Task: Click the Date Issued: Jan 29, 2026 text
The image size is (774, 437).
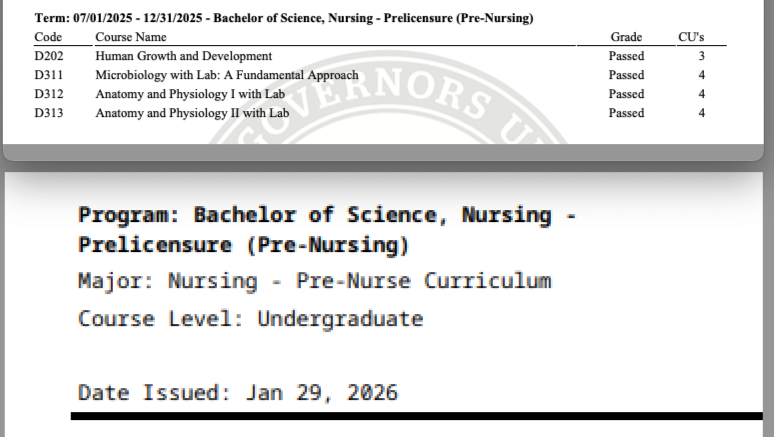Action: 237,391
